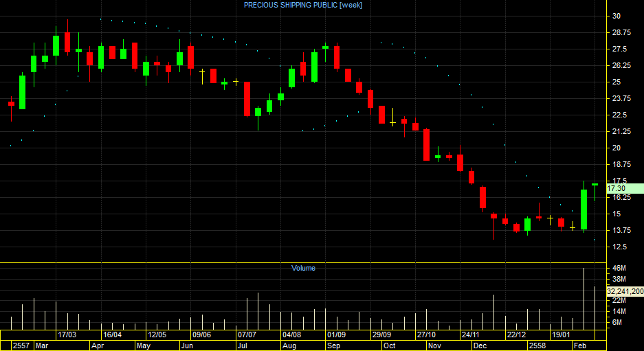The image size is (644, 351).
Task: Click the Mar month label
Action: point(41,346)
